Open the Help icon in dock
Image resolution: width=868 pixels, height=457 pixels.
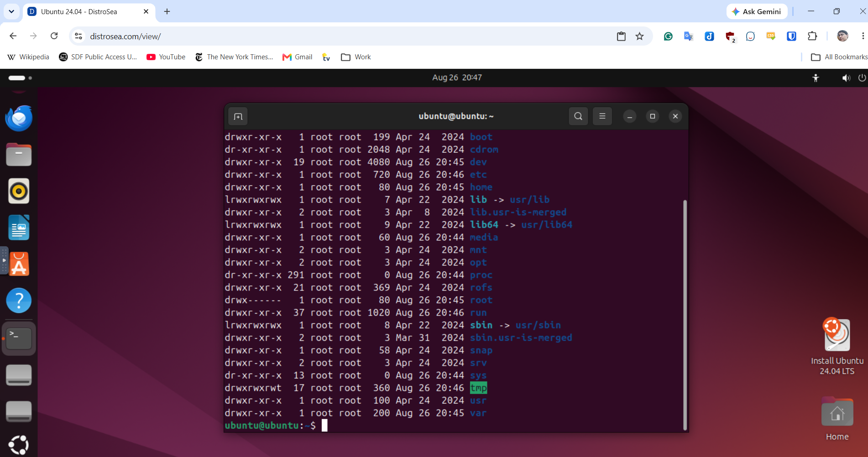point(19,301)
